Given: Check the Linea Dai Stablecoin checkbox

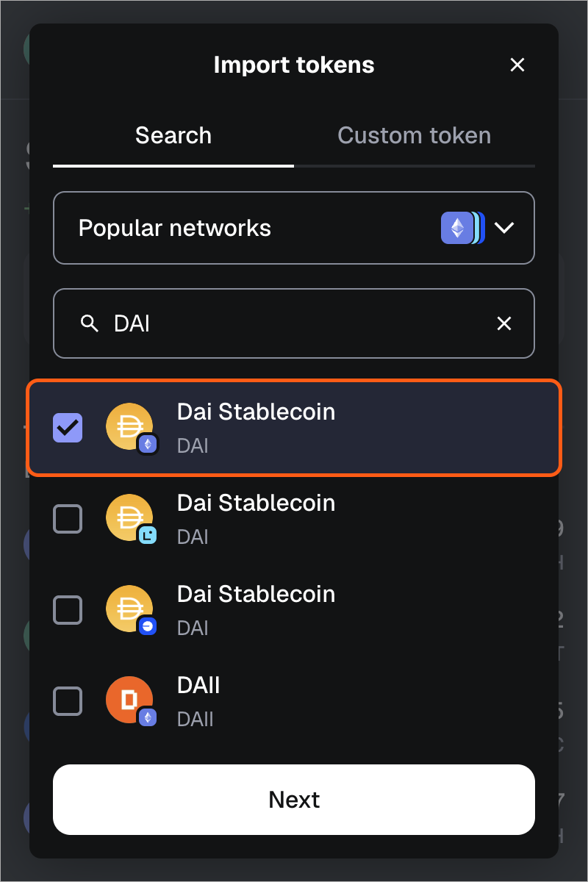Looking at the screenshot, I should (x=68, y=519).
